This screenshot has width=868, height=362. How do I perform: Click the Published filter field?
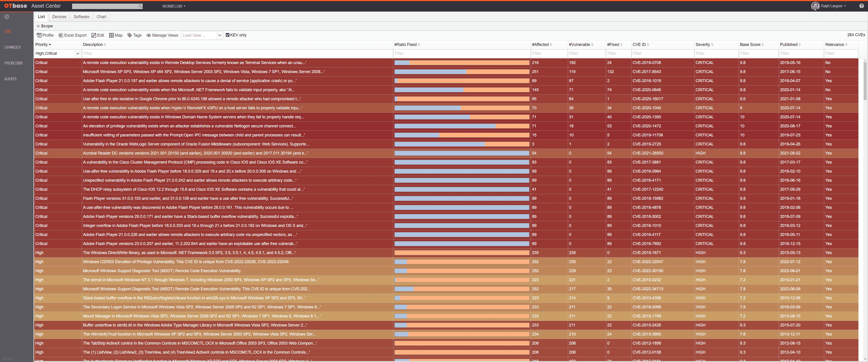coord(801,53)
